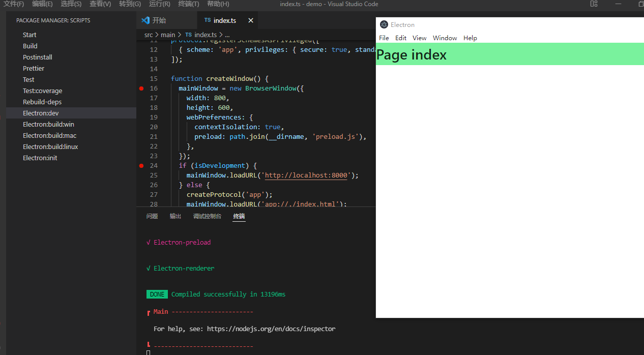The image size is (644, 355).
Task: Click the Electron logo in the app title bar
Action: pos(384,24)
